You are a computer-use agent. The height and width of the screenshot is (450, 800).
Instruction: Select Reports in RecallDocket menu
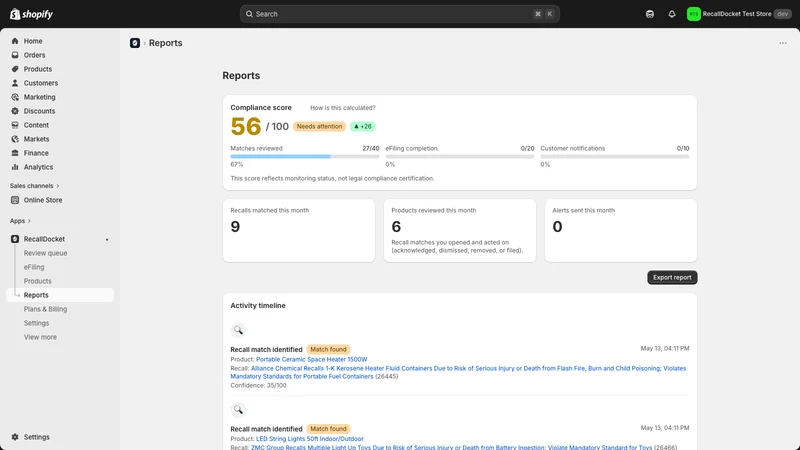60,295
